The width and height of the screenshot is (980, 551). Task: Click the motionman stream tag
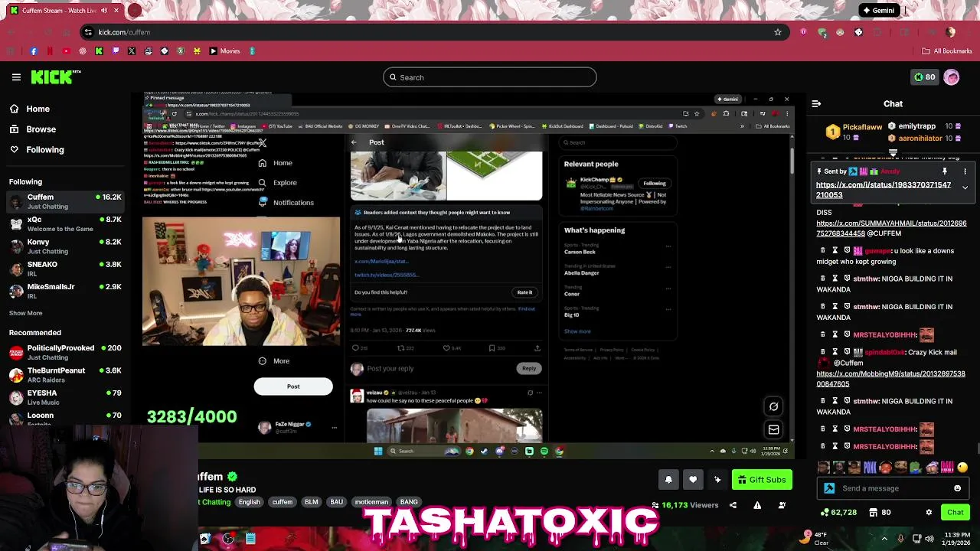pyautogui.click(x=371, y=502)
